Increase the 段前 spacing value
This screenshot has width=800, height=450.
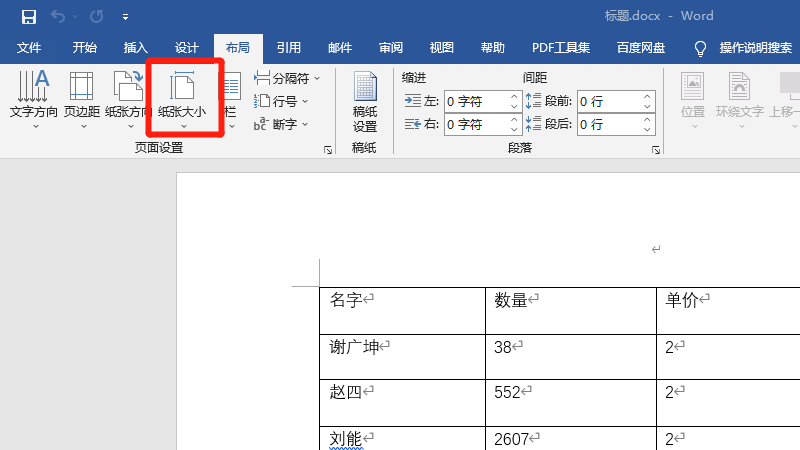tap(647, 96)
